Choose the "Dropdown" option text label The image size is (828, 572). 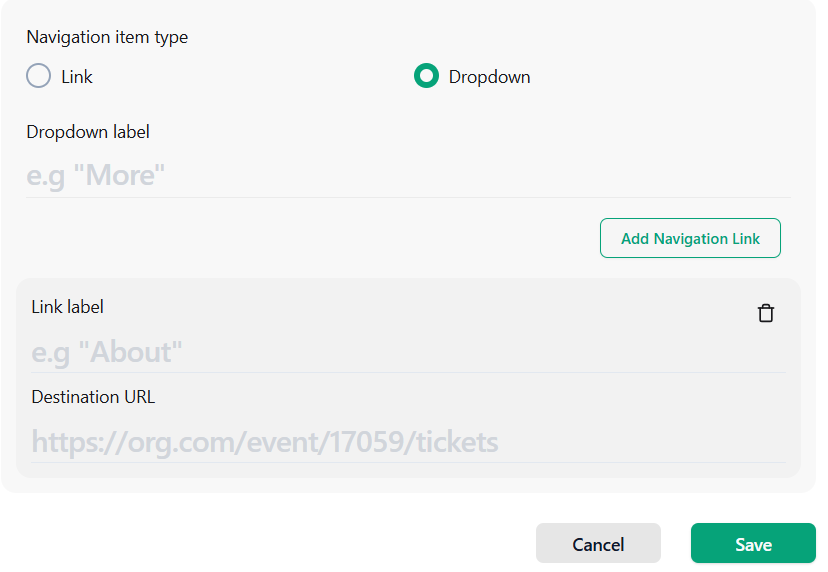point(490,77)
